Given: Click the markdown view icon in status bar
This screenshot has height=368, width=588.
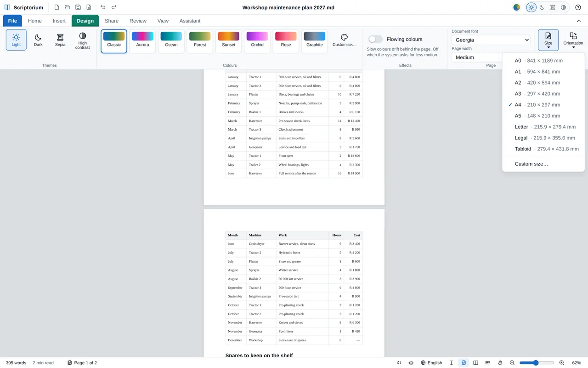Looking at the screenshot, I should click(488, 363).
